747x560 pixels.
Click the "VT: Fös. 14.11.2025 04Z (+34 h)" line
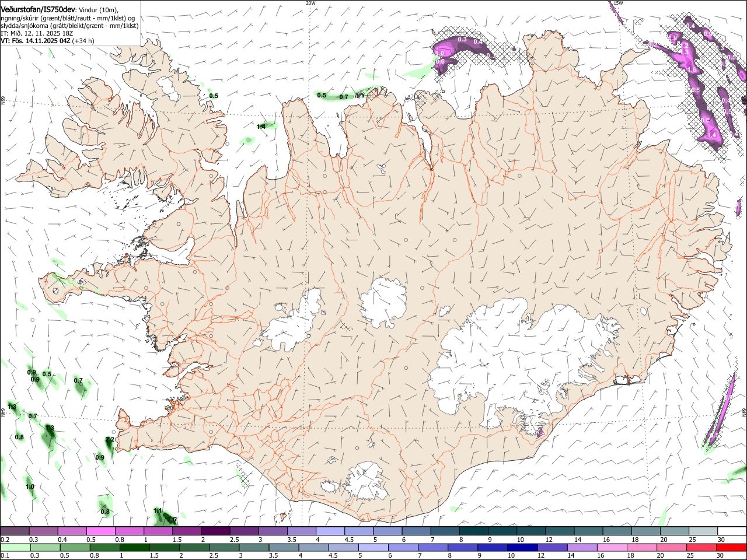[x=47, y=41]
